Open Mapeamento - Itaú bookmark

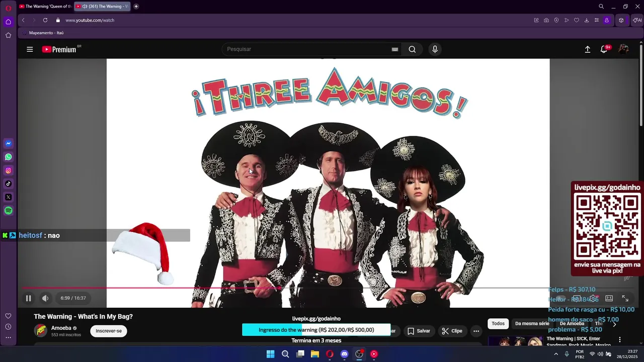pos(42,33)
